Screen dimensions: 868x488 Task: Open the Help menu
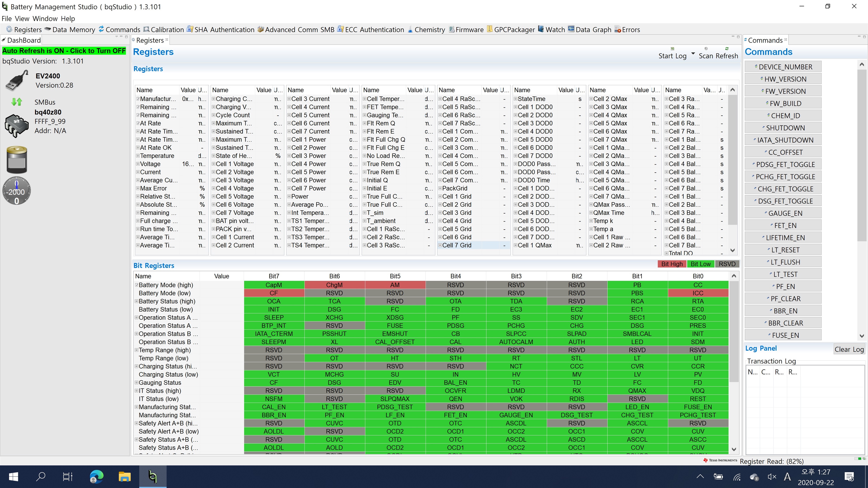[x=68, y=19]
